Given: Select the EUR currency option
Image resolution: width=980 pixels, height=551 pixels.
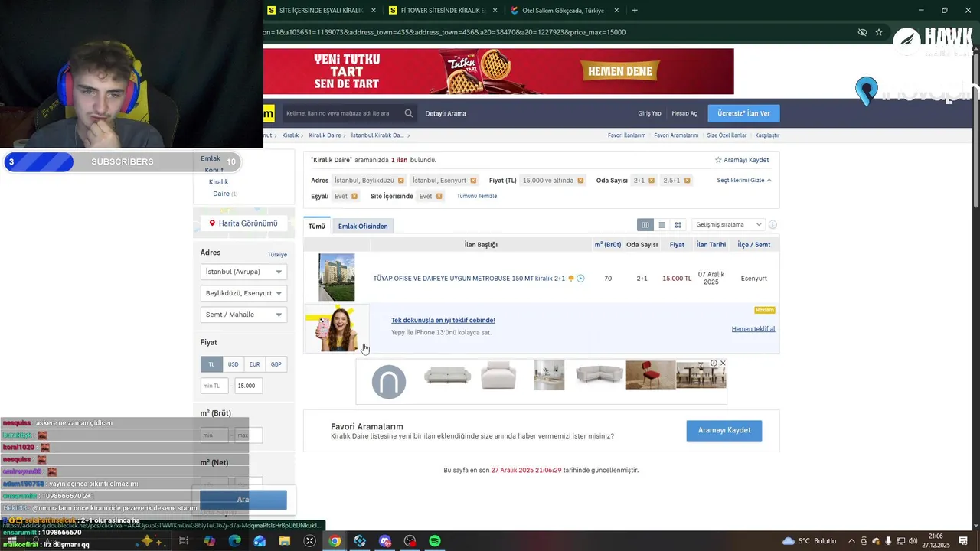Looking at the screenshot, I should point(254,364).
